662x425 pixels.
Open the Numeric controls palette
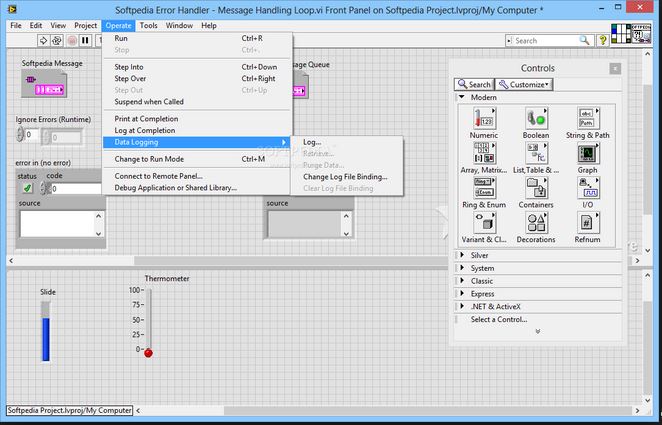[x=483, y=119]
